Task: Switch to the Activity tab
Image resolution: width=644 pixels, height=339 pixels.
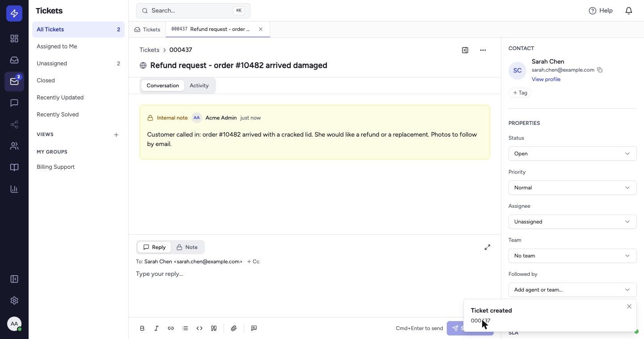Action: 199,86
